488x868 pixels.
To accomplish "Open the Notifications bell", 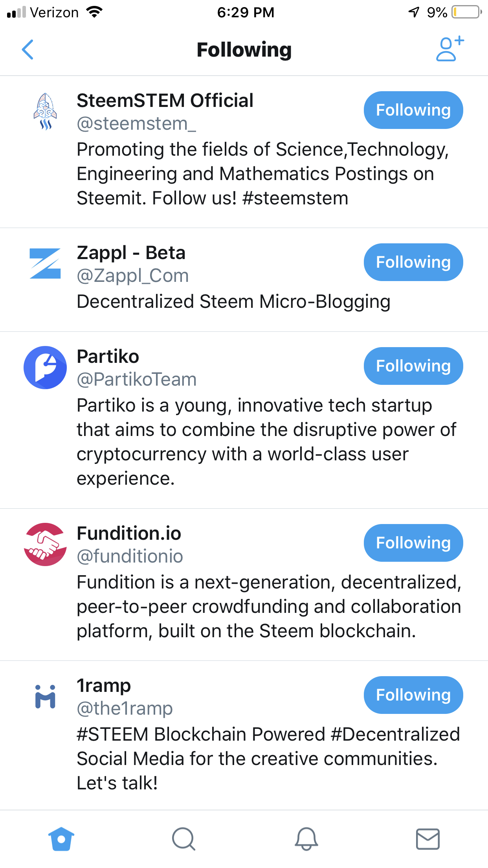I will click(x=306, y=839).
